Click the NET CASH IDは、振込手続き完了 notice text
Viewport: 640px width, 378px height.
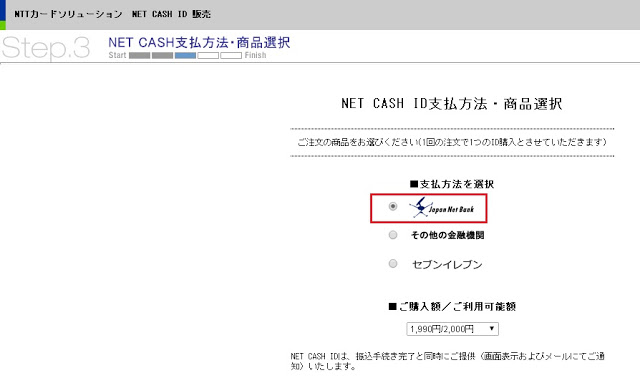(447, 361)
